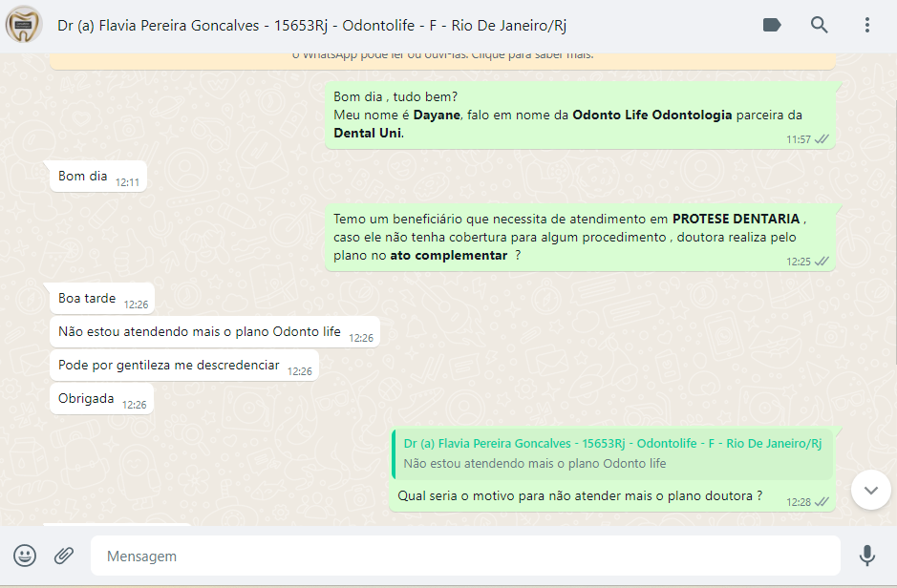Click the message "Não estou atendendo mais o plano Odonto life"
Image resolution: width=897 pixels, height=588 pixels.
pyautogui.click(x=215, y=331)
